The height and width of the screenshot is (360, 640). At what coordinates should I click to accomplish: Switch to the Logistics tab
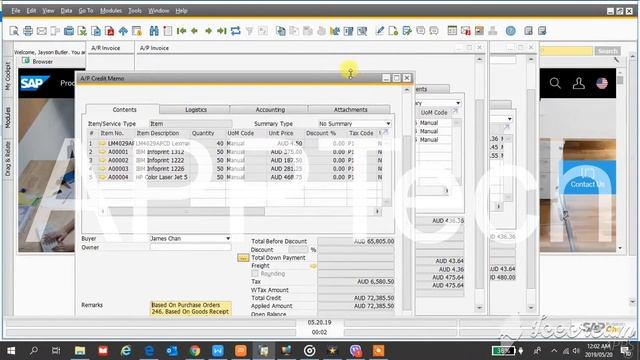(196, 109)
